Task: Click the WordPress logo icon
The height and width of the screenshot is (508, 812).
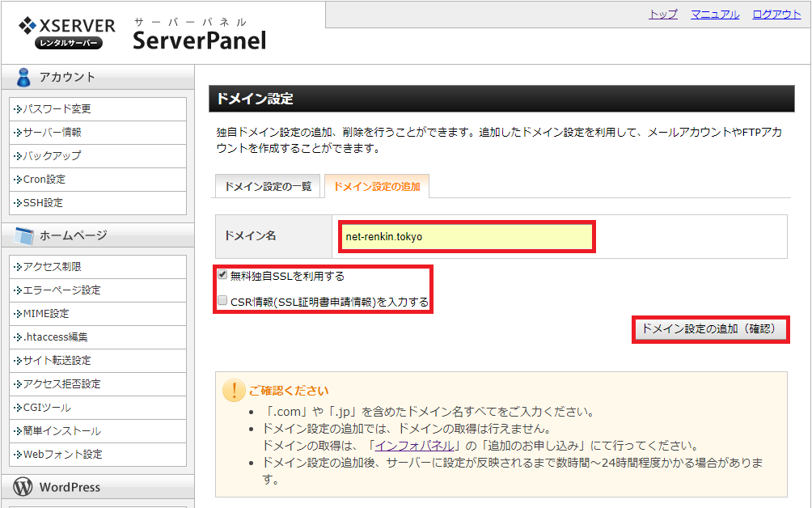Action: 23,487
